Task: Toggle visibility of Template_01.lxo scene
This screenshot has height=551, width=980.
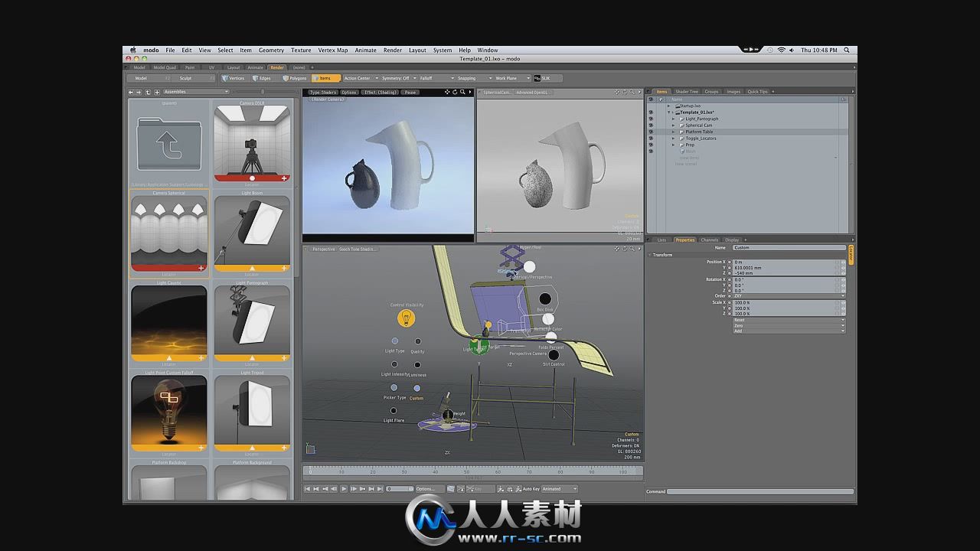Action: tap(651, 112)
